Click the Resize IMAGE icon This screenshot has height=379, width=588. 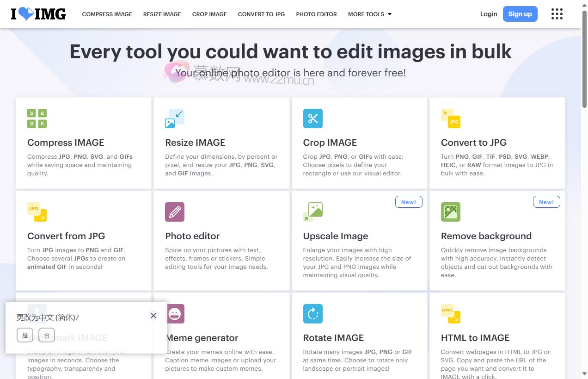pos(175,118)
